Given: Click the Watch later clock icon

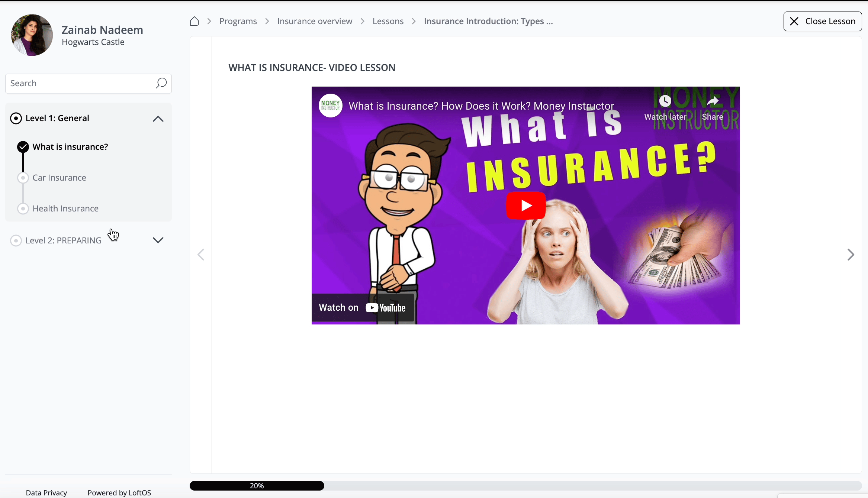Looking at the screenshot, I should click(x=665, y=101).
